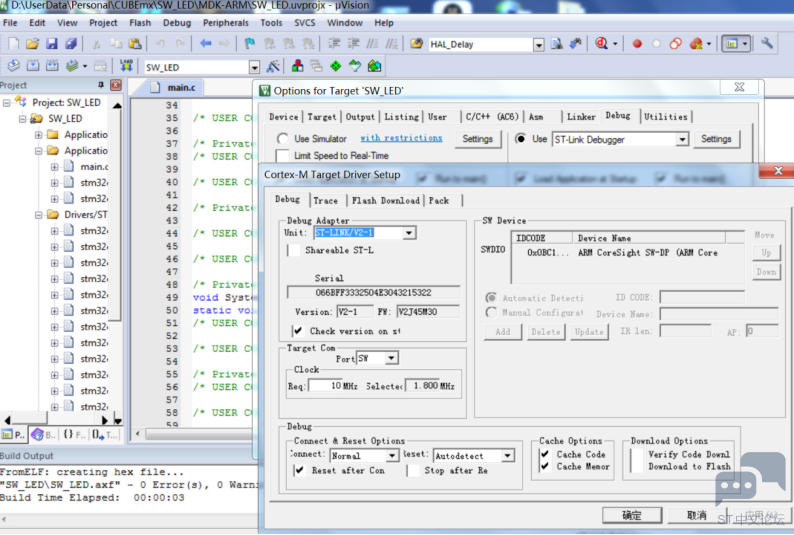Image resolution: width=794 pixels, height=535 pixels.
Task: Select Use ST-Link Debugger radio button
Action: tap(520, 139)
